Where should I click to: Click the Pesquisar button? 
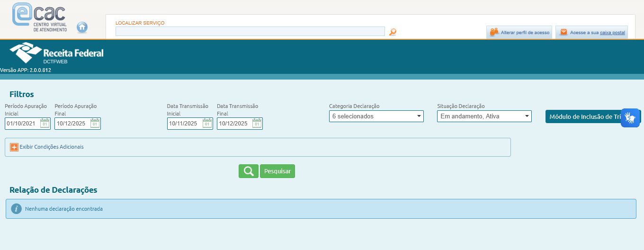coord(277,171)
